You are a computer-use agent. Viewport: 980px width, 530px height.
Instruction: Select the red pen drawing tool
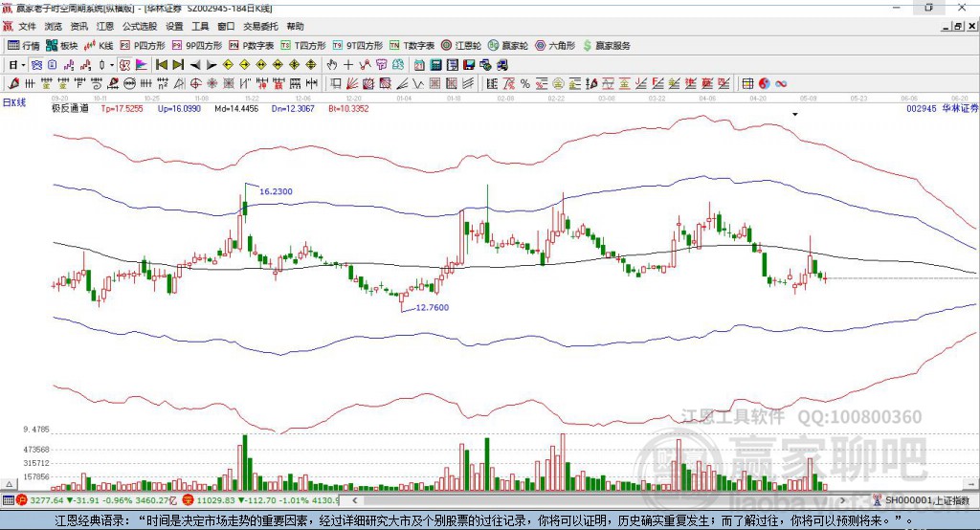click(13, 83)
